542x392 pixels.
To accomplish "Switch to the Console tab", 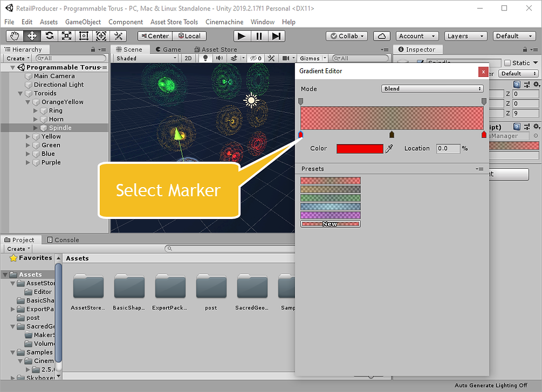I will click(63, 240).
